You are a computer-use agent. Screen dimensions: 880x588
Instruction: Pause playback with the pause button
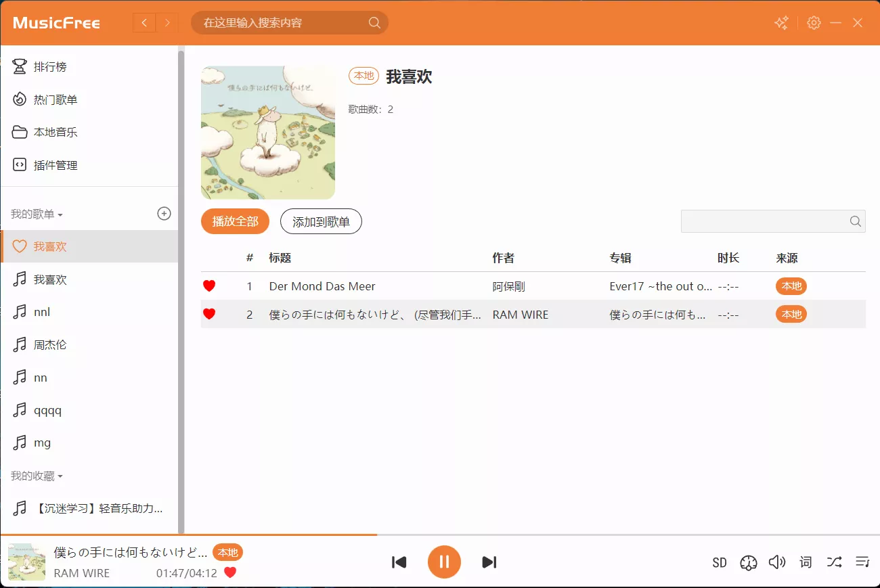(444, 562)
